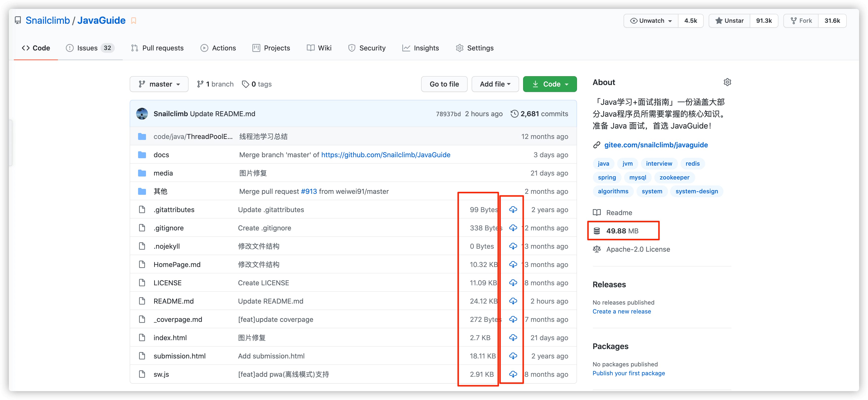Click the 31.6k forks count
Image resolution: width=868 pixels, height=400 pixels.
click(x=832, y=21)
